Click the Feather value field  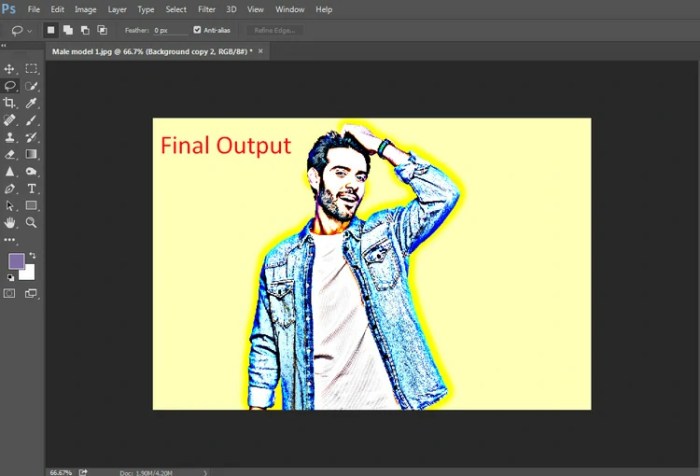(170, 30)
